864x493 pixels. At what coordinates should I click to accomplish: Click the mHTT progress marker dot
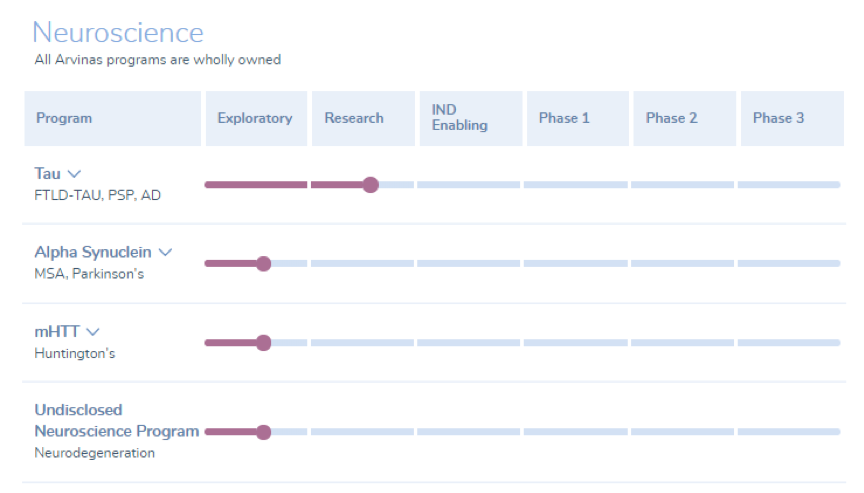[264, 343]
